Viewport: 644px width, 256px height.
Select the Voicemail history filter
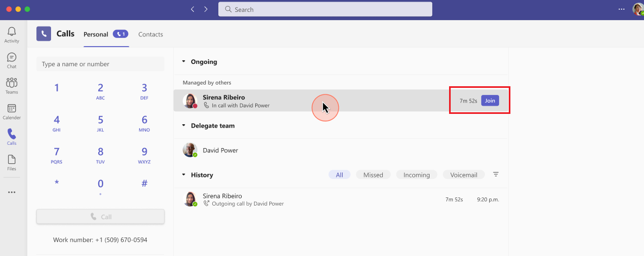pyautogui.click(x=464, y=175)
